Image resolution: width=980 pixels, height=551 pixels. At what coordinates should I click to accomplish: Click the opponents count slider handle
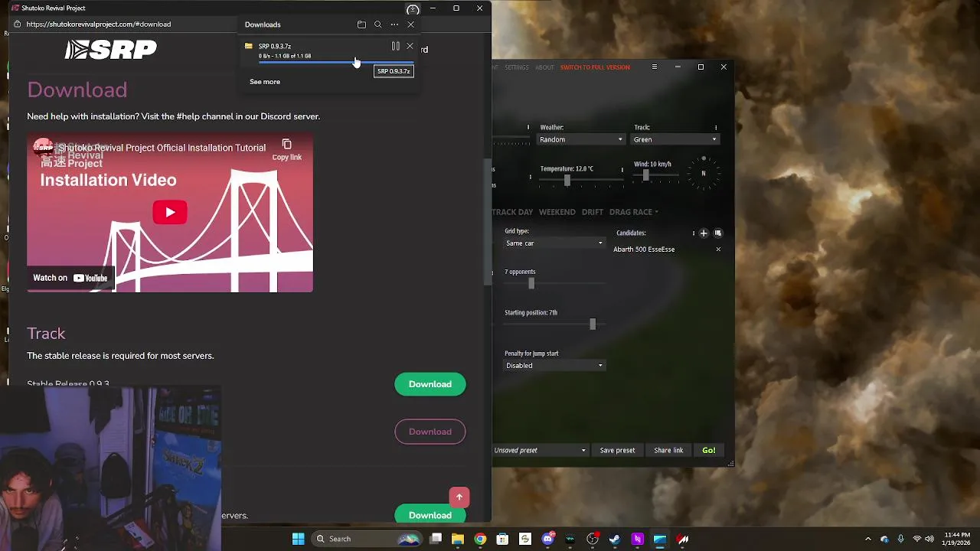[531, 283]
